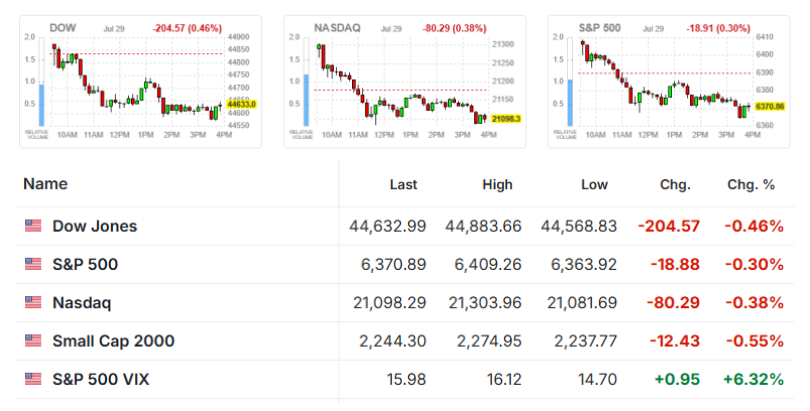
Task: Click the VIX low value 14.70
Action: point(598,380)
